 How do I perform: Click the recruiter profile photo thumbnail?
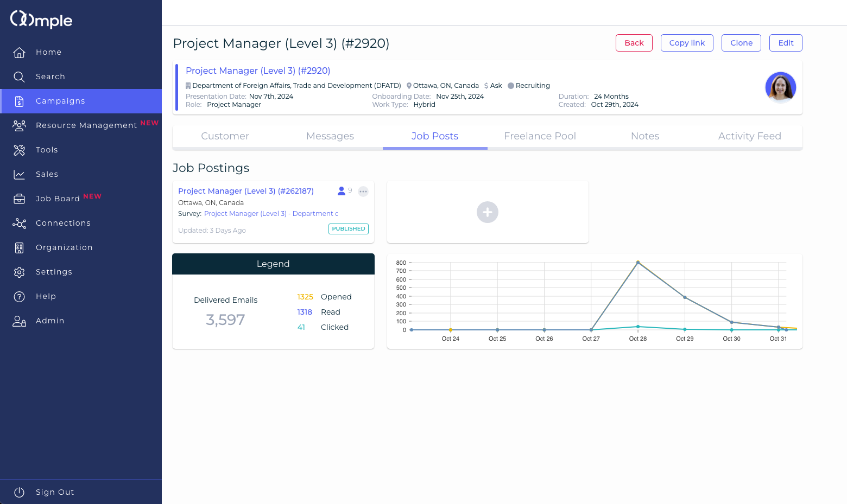(780, 87)
